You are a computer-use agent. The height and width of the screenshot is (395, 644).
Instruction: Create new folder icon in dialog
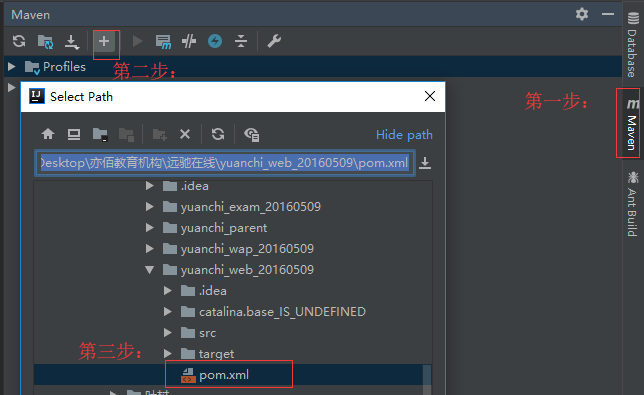pos(159,134)
